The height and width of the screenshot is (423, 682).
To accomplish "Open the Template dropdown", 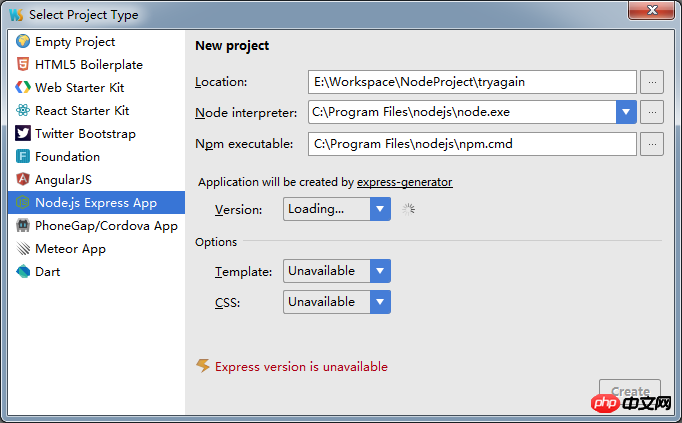I will pos(380,271).
